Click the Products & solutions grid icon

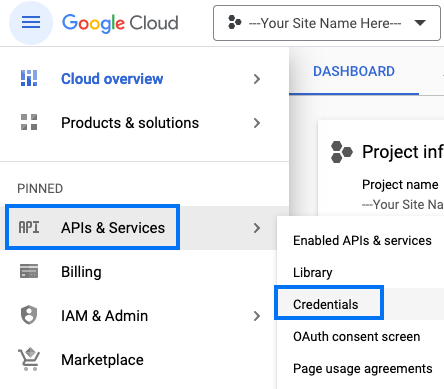click(x=29, y=122)
